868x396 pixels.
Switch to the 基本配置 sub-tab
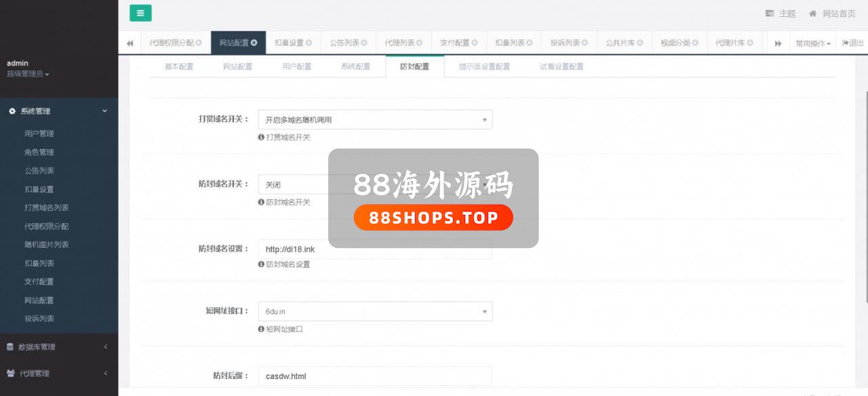click(x=179, y=66)
